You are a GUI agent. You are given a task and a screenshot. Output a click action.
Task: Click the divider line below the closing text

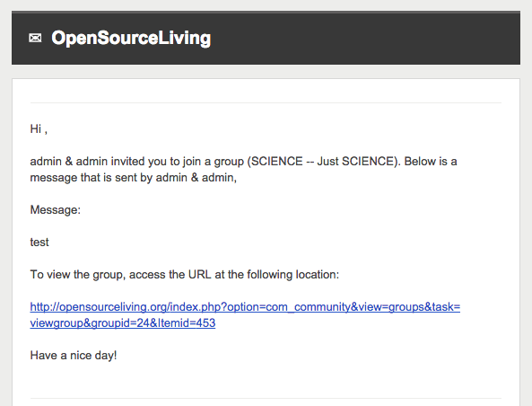point(266,398)
